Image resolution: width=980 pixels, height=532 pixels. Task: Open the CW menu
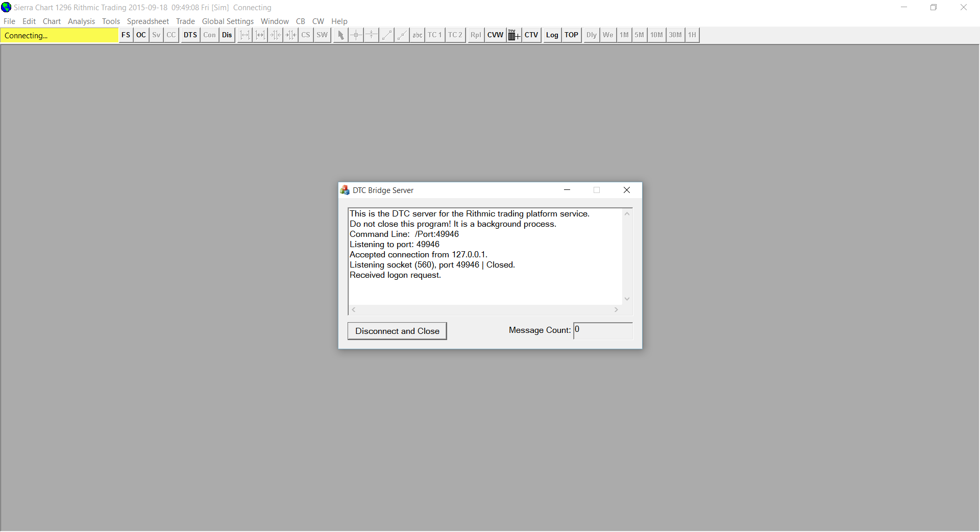(x=318, y=21)
